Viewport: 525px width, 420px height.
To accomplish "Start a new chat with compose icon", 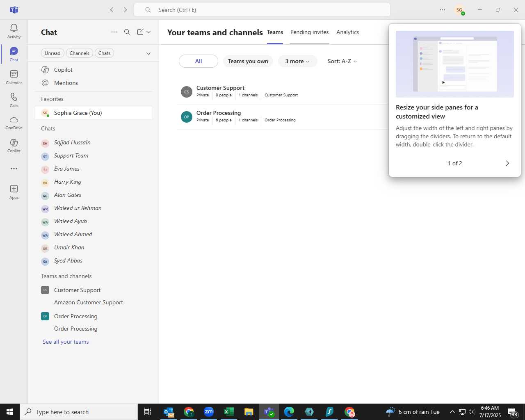I will point(140,32).
